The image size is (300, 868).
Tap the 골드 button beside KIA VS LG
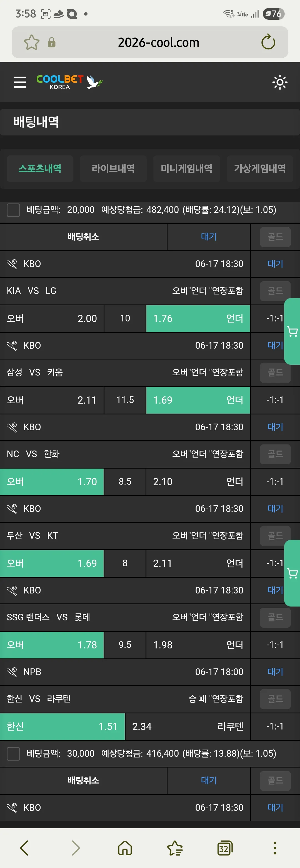(x=275, y=291)
